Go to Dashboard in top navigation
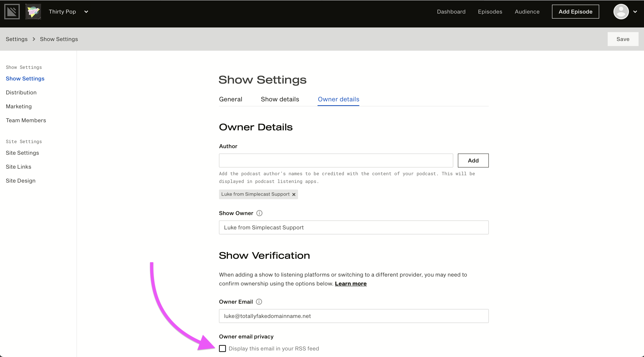Viewport: 644px width, 357px height. point(451,12)
